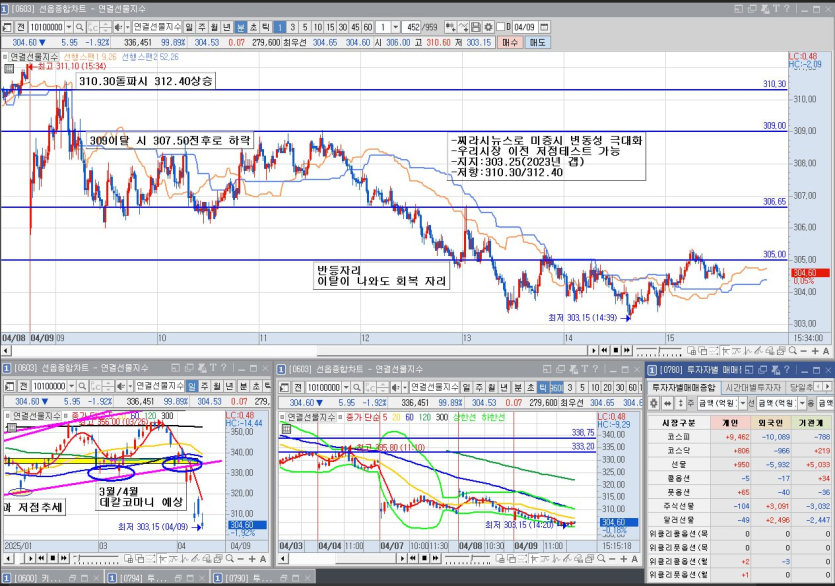Select the 주 (weekly) period in top chart
835x586 pixels.
coord(202,27)
